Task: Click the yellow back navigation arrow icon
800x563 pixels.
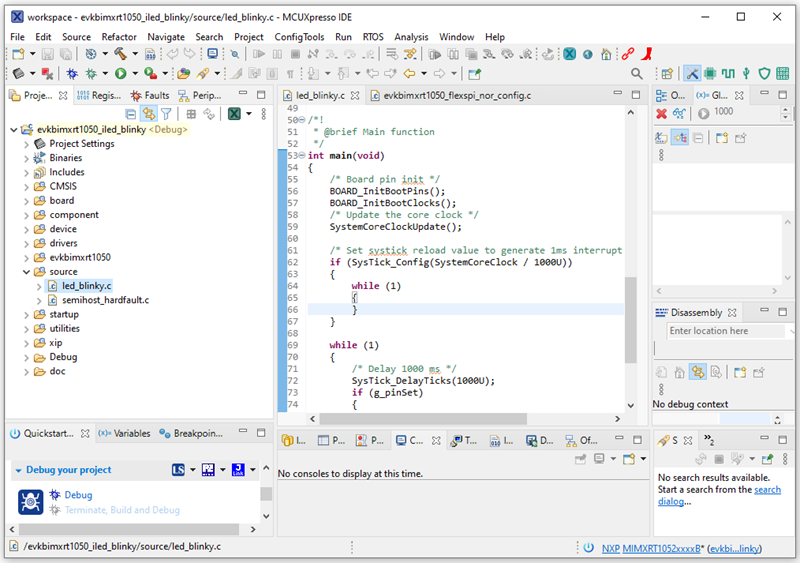Action: pos(409,74)
